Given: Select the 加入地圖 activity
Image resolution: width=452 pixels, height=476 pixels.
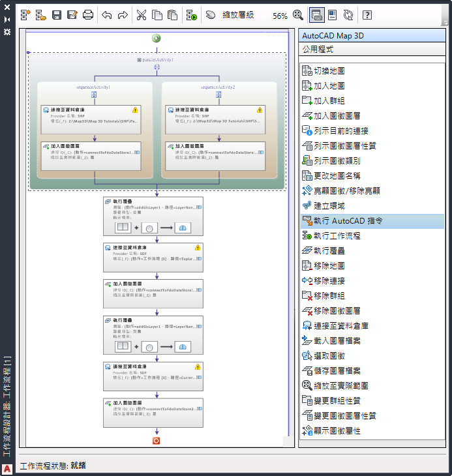Looking at the screenshot, I should click(372, 86).
